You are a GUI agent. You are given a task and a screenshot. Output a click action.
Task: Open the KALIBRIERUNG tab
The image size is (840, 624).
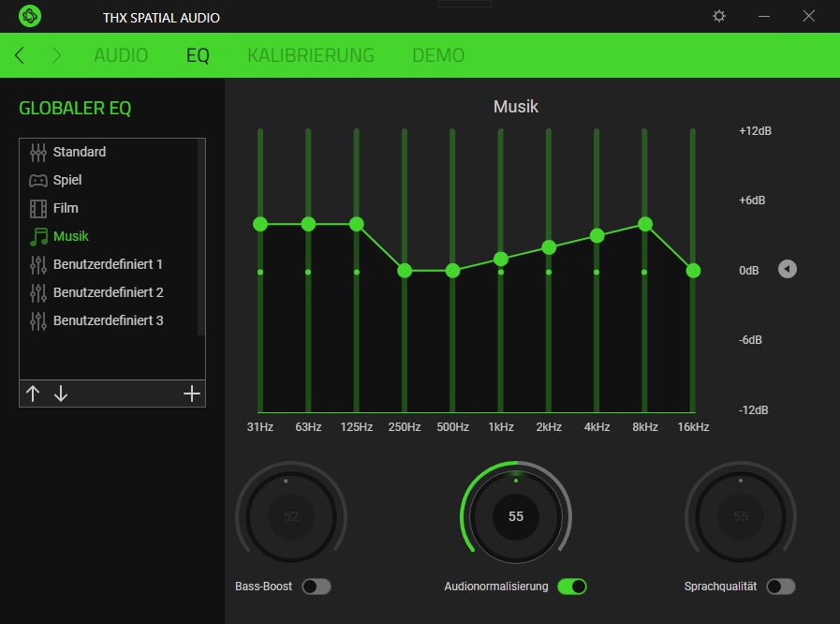coord(311,55)
